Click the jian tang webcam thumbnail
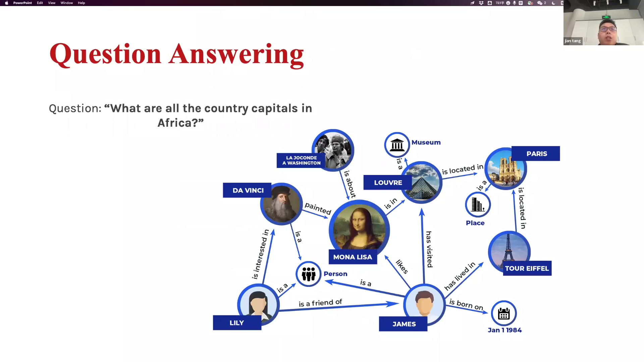The height and width of the screenshot is (362, 644). point(604,22)
